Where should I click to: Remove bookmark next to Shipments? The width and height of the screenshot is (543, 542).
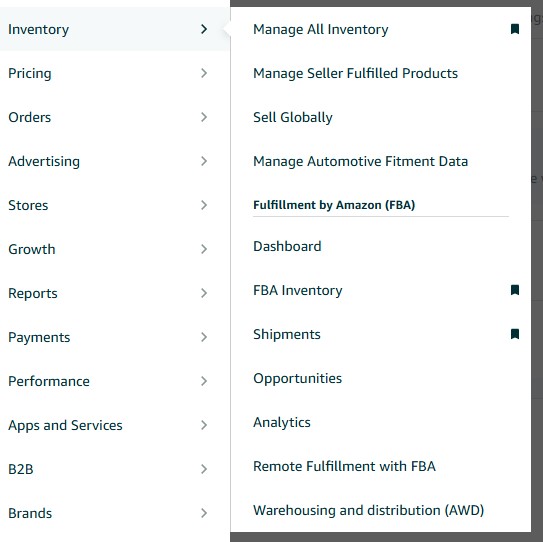(x=515, y=334)
